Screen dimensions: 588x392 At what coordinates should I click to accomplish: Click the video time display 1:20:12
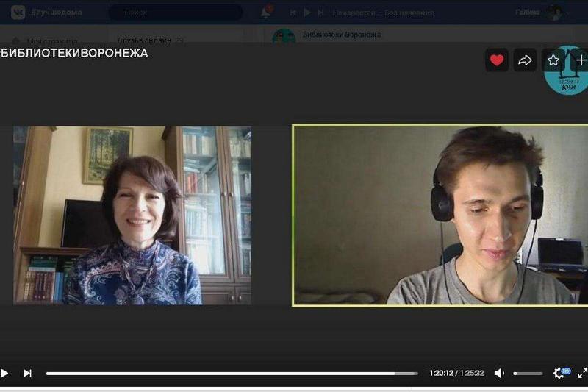(441, 373)
